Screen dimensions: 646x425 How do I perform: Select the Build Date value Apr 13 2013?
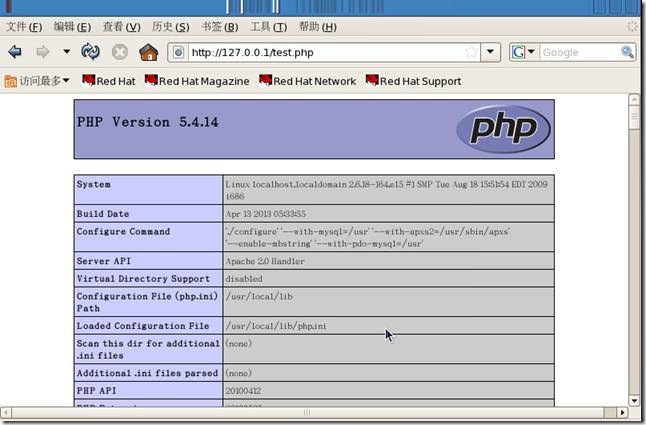point(265,214)
